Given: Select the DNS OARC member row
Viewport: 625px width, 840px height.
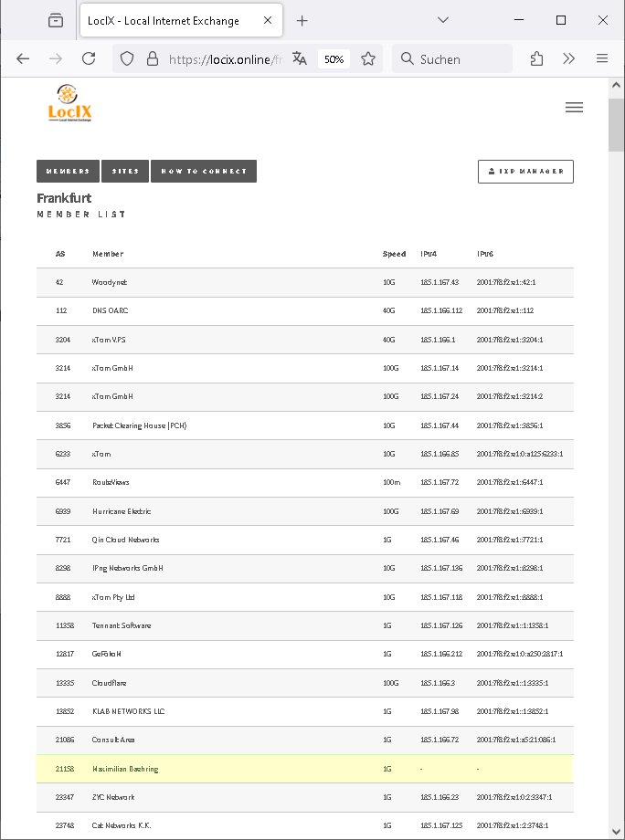Looking at the screenshot, I should pos(305,310).
